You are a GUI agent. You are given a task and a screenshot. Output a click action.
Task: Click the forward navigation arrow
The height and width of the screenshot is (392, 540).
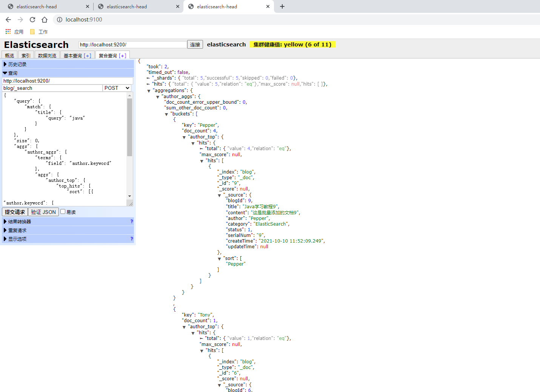(20, 20)
